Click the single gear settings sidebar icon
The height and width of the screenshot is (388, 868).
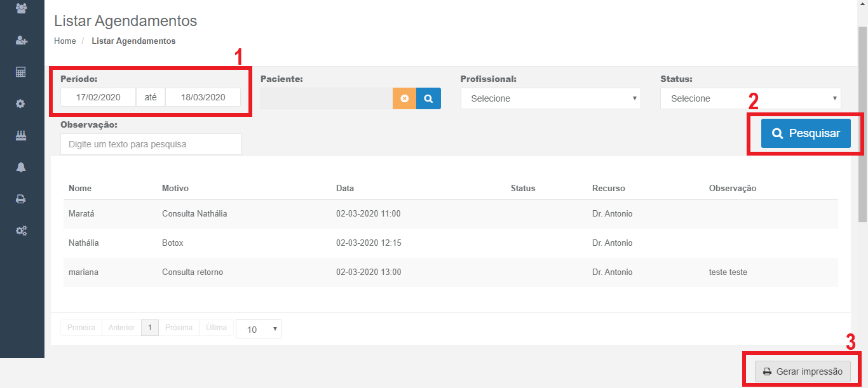(21, 104)
